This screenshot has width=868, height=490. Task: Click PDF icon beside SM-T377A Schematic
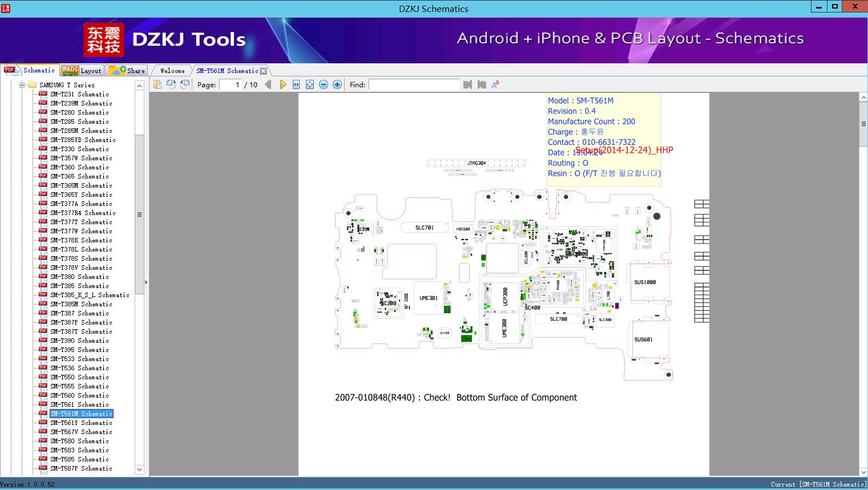[43, 204]
